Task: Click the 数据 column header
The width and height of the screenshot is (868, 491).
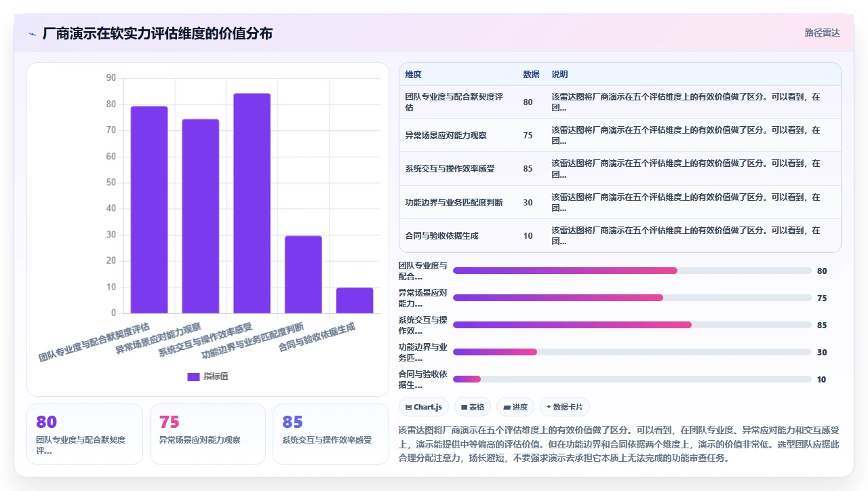Action: [x=531, y=75]
